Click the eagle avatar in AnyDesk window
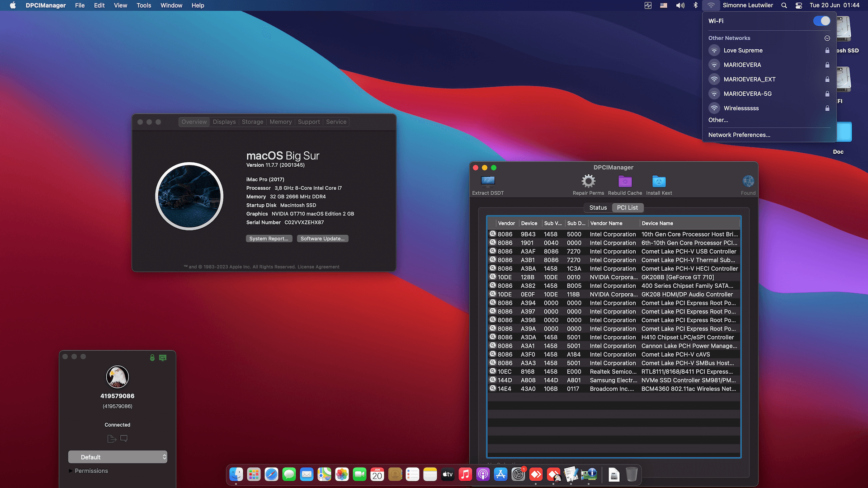Image resolution: width=868 pixels, height=488 pixels. point(118,377)
